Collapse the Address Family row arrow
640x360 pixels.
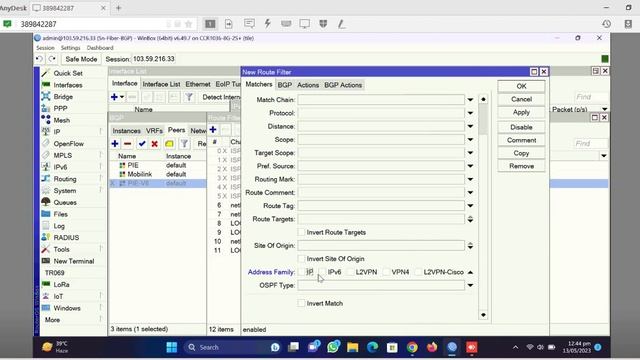(x=470, y=272)
